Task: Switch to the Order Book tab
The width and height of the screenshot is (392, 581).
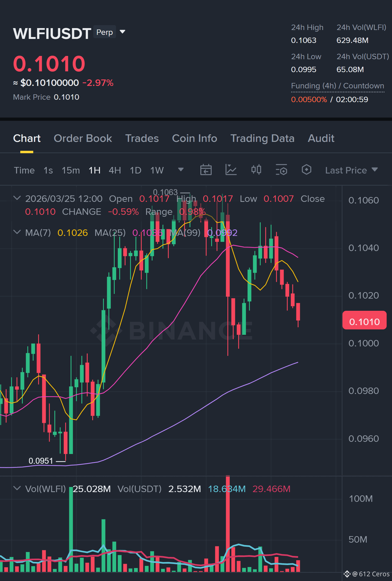Action: pyautogui.click(x=83, y=138)
